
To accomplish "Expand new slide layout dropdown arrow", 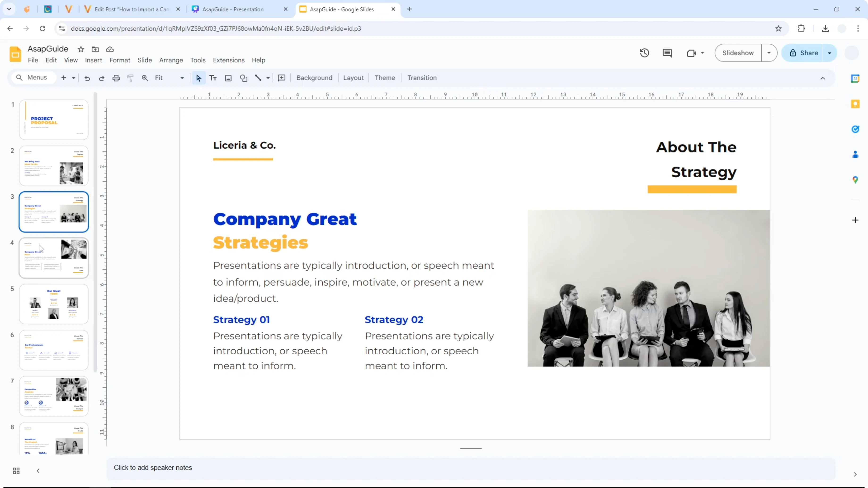I will [x=73, y=78].
